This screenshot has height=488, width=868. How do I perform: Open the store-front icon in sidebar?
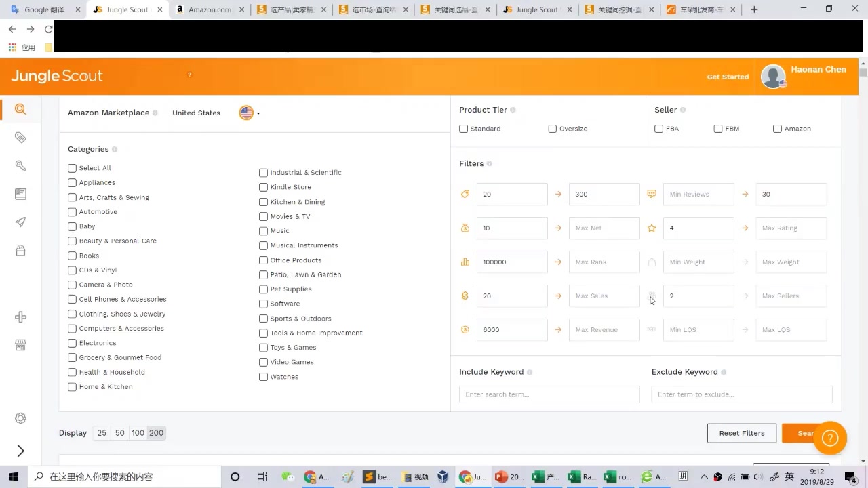click(x=20, y=345)
